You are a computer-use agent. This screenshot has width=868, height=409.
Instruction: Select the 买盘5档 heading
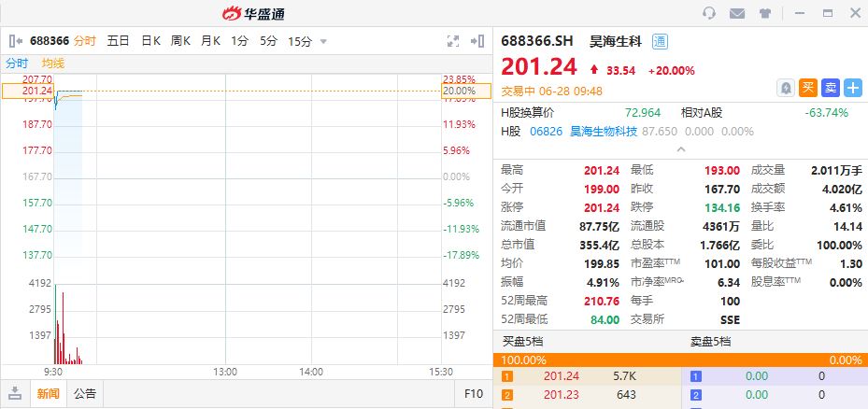(522, 342)
